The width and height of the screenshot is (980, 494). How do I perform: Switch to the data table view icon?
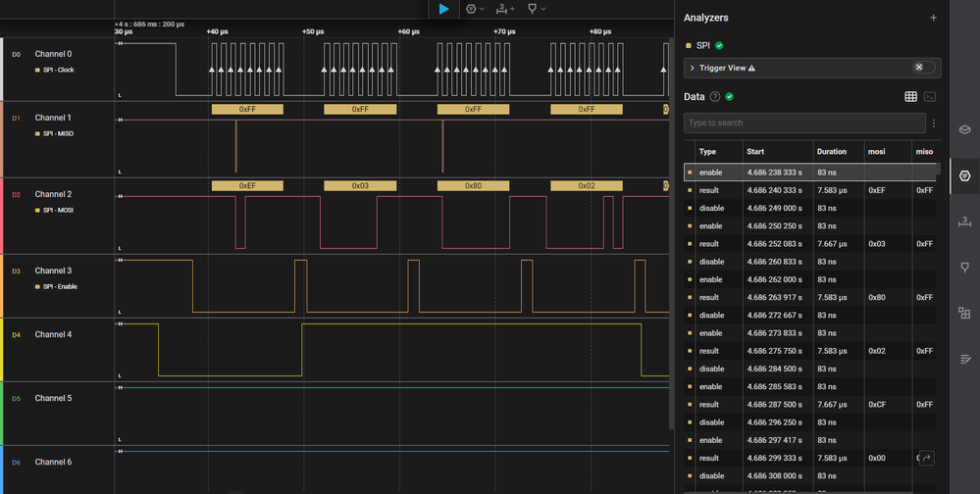point(910,97)
